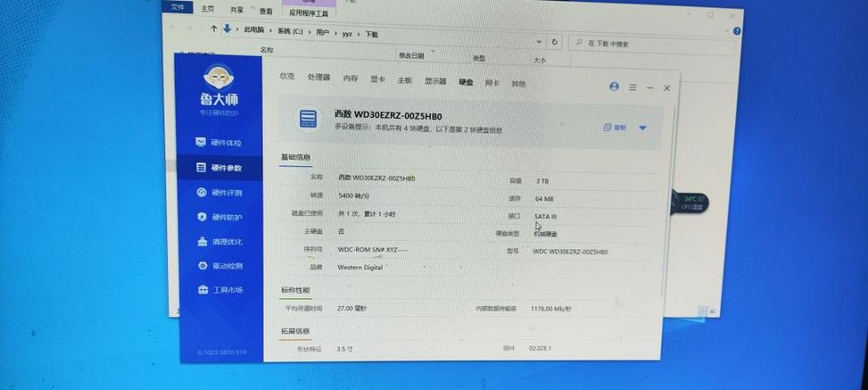Click the user account avatar icon
Screen dimensions: 868x390
click(614, 87)
